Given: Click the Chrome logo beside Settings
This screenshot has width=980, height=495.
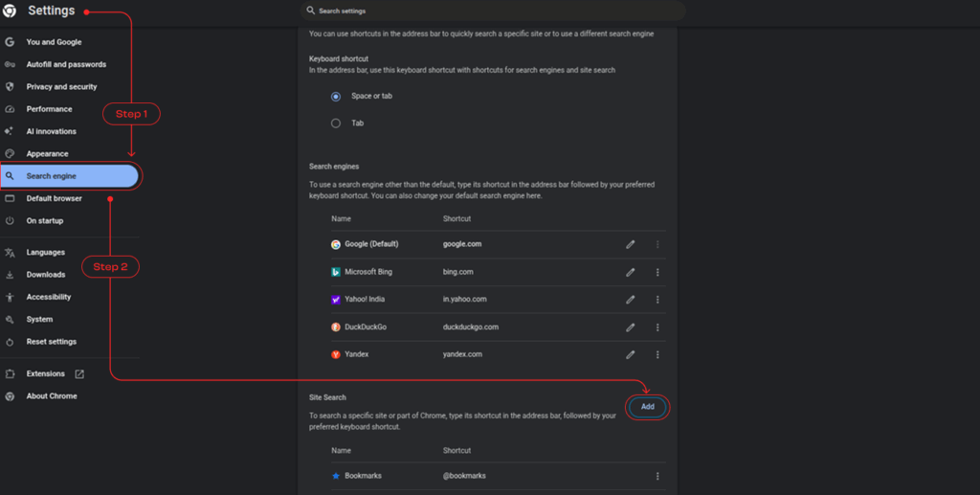Looking at the screenshot, I should 10,11.
